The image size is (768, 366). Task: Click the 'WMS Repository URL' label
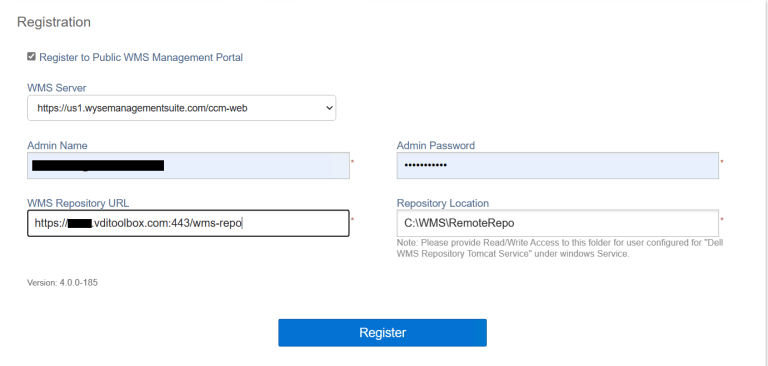[78, 203]
